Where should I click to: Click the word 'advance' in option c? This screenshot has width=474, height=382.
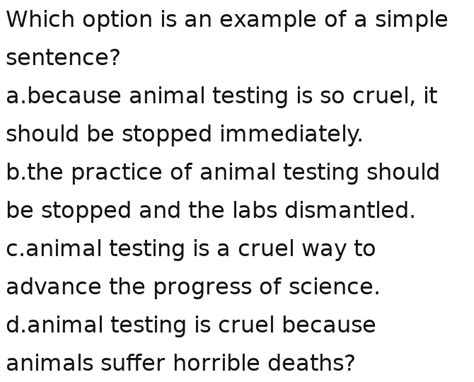pyautogui.click(x=54, y=287)
